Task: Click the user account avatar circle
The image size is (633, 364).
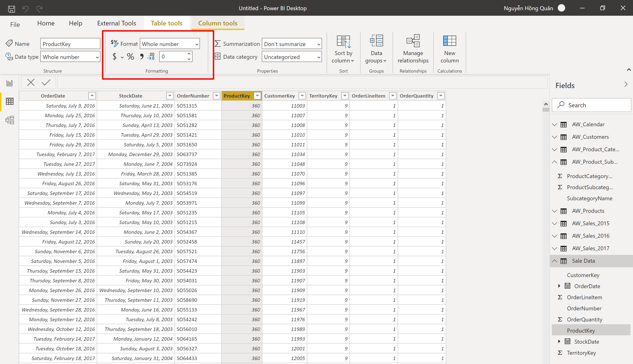Action: coord(561,8)
